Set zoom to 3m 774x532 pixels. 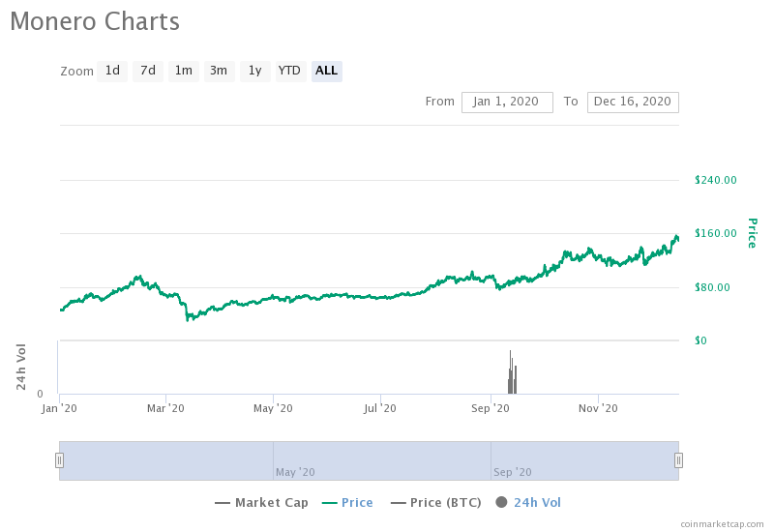point(219,71)
